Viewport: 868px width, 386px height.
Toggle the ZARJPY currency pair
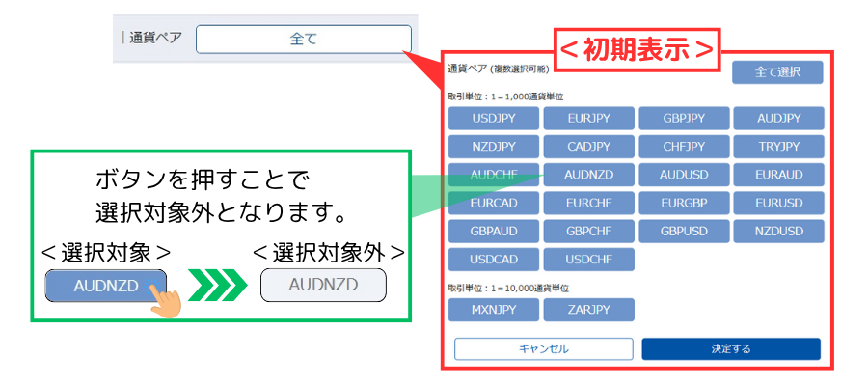coord(588,310)
